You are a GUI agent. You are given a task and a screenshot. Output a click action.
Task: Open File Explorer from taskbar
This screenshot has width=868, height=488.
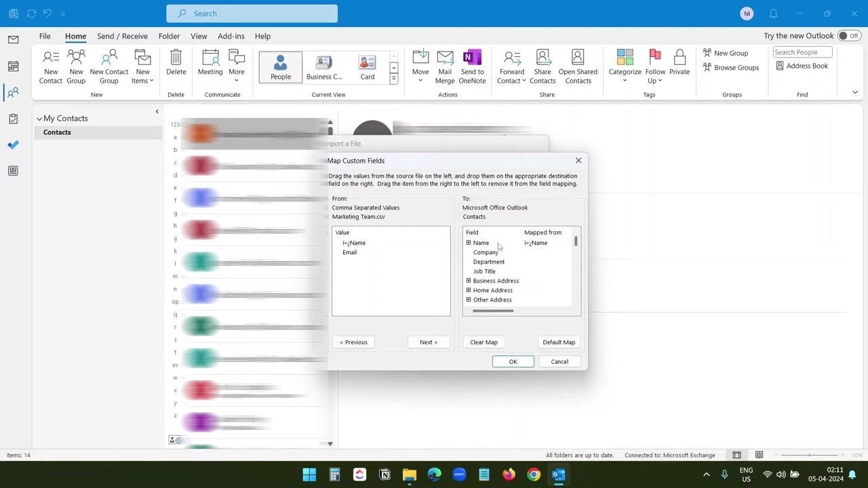(409, 474)
